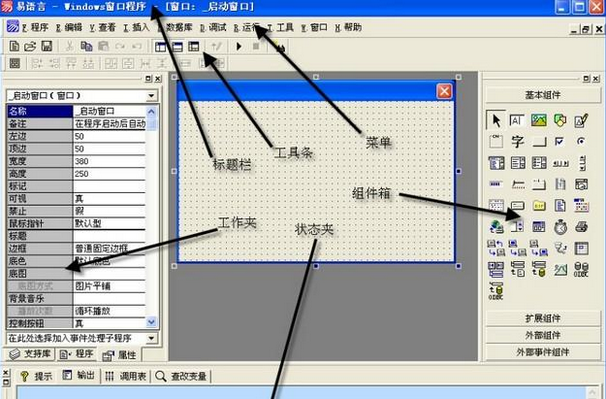The width and height of the screenshot is (606, 399).
Task: Click the Copy toolbar icon
Action: (x=86, y=46)
